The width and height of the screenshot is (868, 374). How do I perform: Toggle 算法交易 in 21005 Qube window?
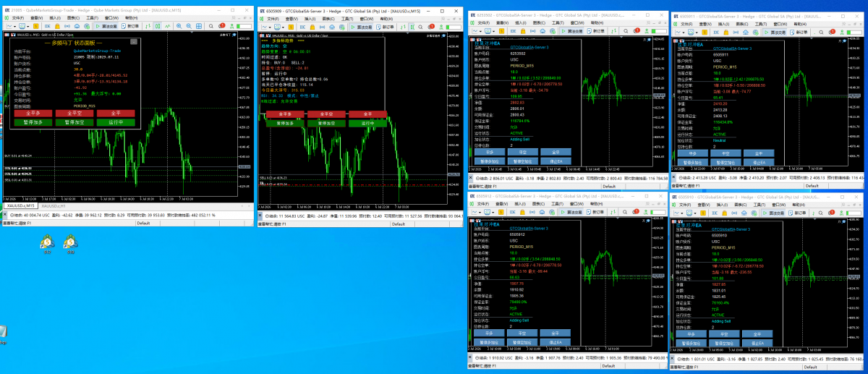tap(106, 26)
